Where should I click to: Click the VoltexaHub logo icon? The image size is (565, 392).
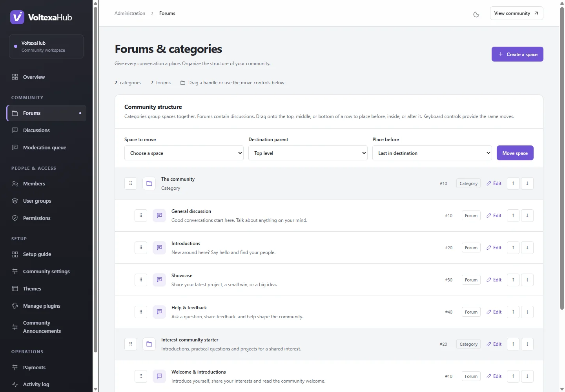[17, 17]
